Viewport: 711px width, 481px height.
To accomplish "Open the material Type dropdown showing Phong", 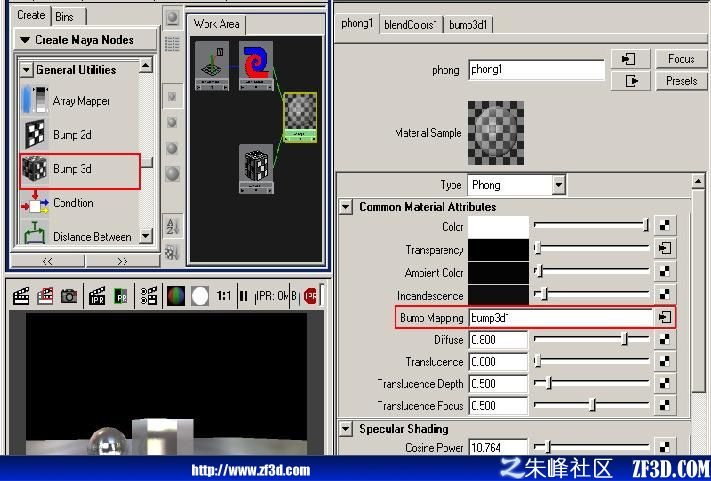I will [x=559, y=185].
